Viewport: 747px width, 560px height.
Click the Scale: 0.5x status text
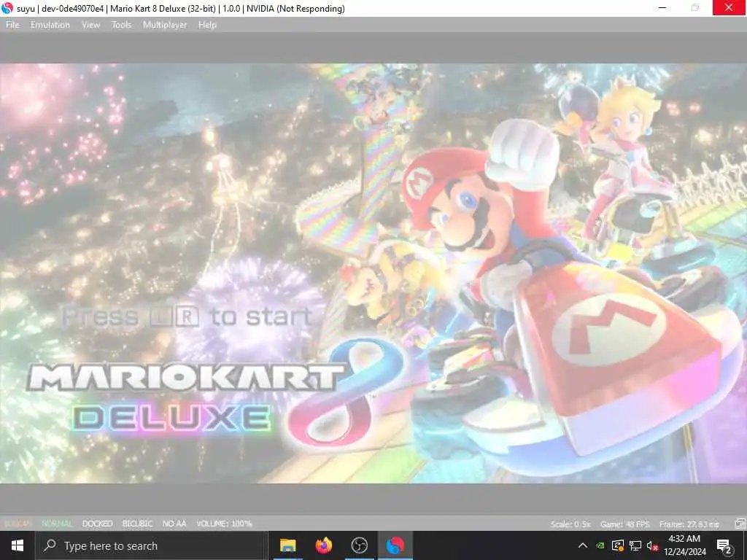pos(570,524)
